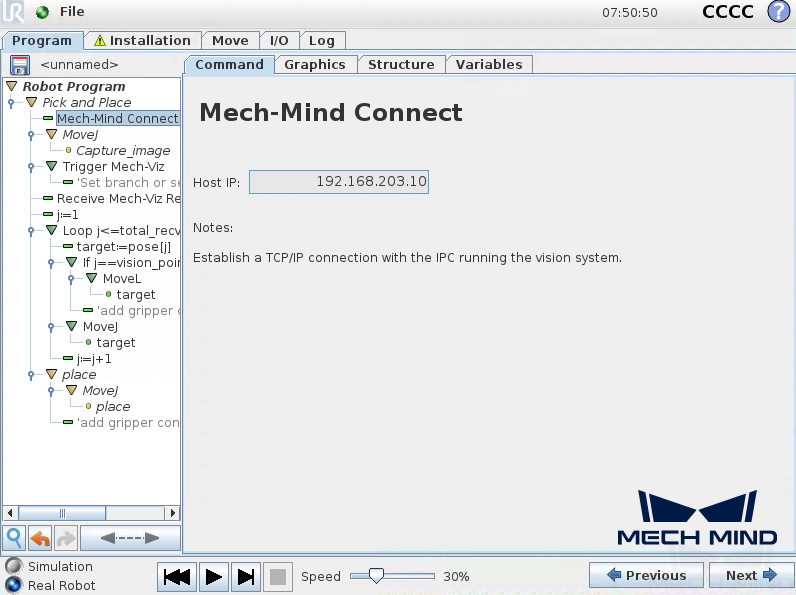
Task: Click the move node left-right arrows button
Action: [x=130, y=538]
